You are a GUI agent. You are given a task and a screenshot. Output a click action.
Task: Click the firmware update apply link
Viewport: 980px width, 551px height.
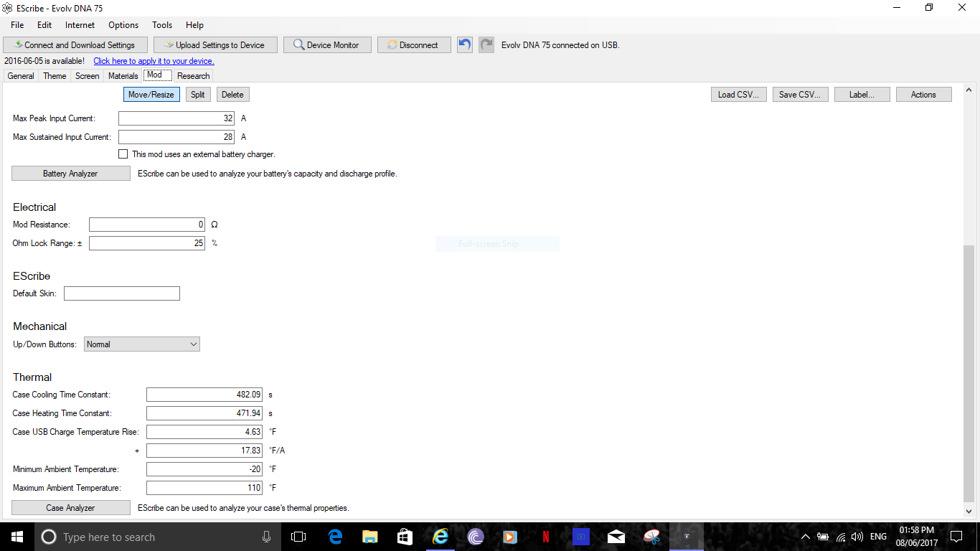(x=154, y=61)
